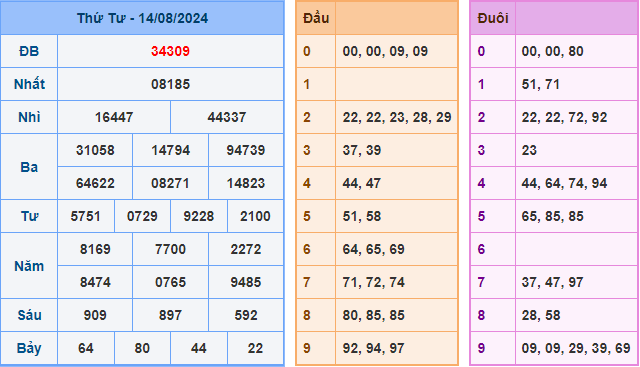Click the Ba number 08271
Viewport: 640px width, 367px height.
coord(170,183)
